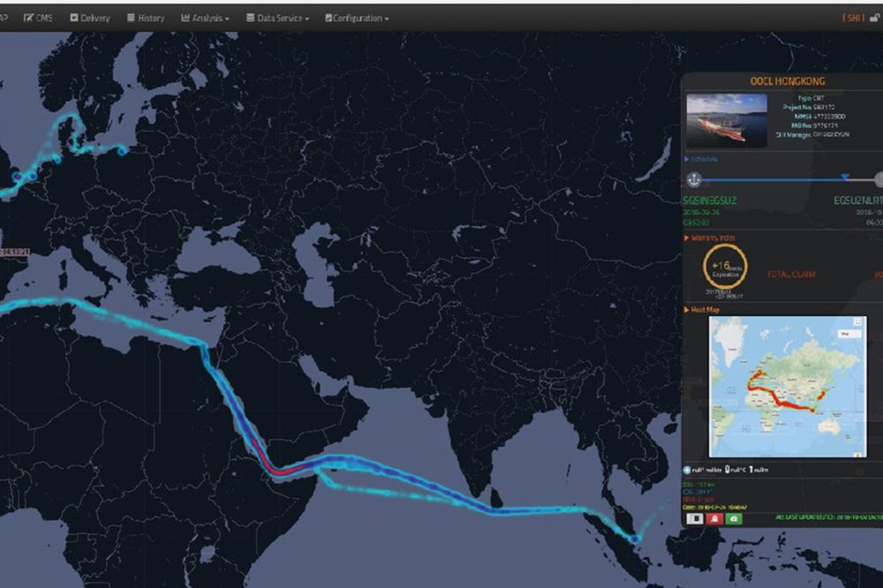Expand the Analysis dropdown menu

click(205, 18)
